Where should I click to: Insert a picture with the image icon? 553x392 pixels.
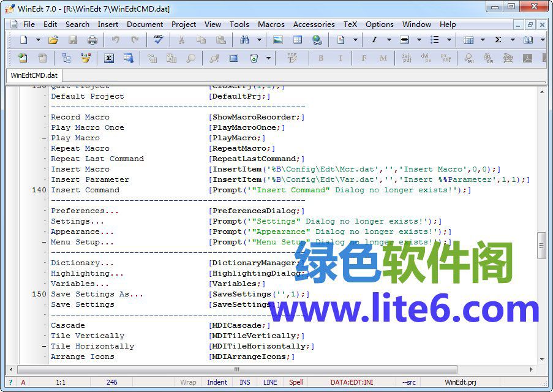(x=278, y=40)
